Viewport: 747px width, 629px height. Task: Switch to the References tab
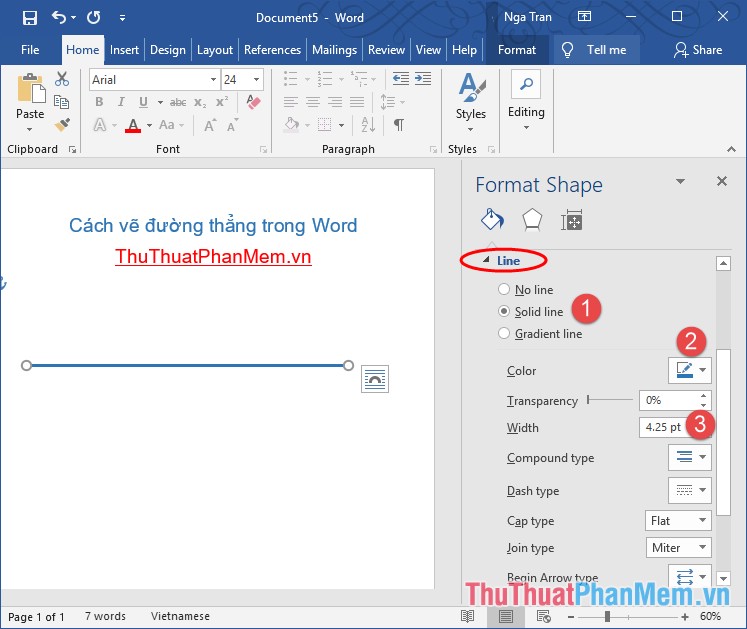[x=273, y=50]
